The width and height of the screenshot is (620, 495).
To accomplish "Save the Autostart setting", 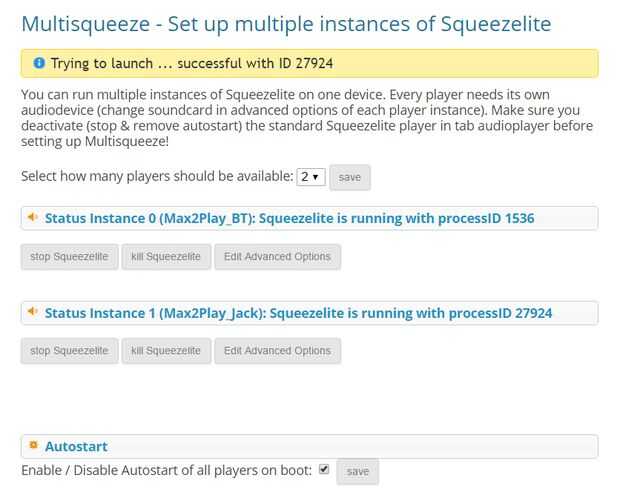I will [x=357, y=471].
